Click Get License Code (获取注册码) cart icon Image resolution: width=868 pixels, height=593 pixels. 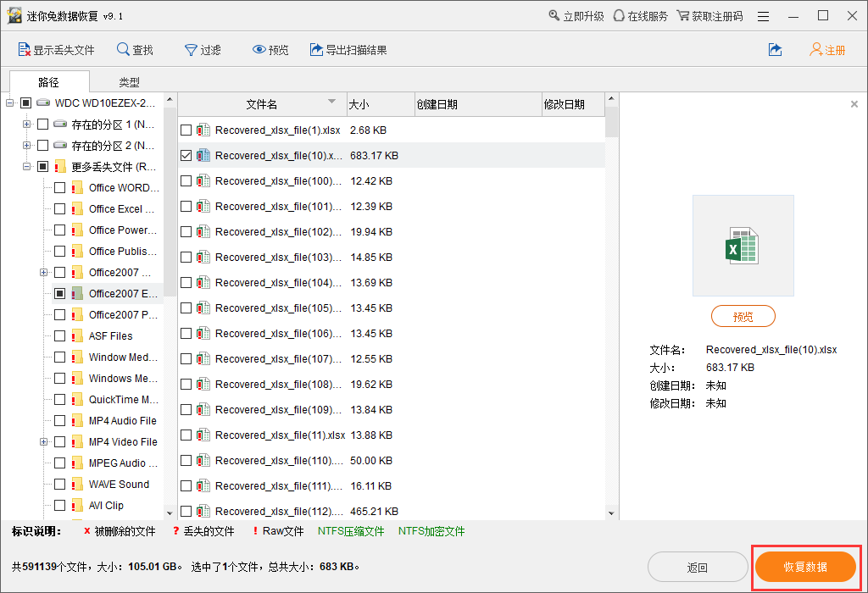(684, 15)
